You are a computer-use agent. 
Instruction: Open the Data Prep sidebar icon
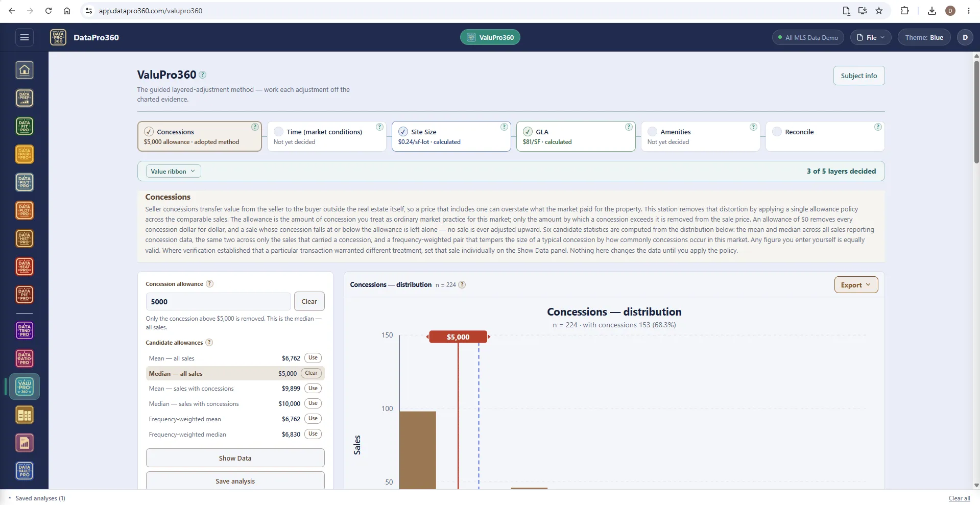pyautogui.click(x=25, y=98)
